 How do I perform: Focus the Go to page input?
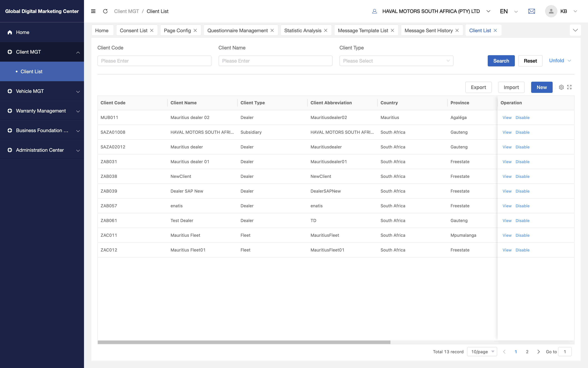click(x=565, y=352)
